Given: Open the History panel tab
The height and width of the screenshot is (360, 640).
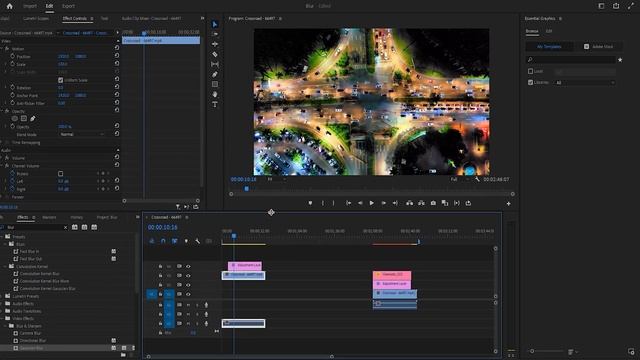Looking at the screenshot, I should point(76,218).
